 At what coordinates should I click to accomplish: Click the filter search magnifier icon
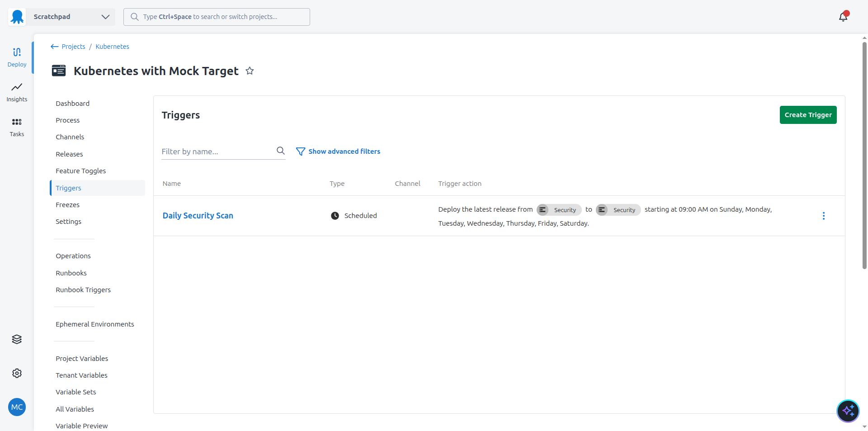tap(280, 151)
